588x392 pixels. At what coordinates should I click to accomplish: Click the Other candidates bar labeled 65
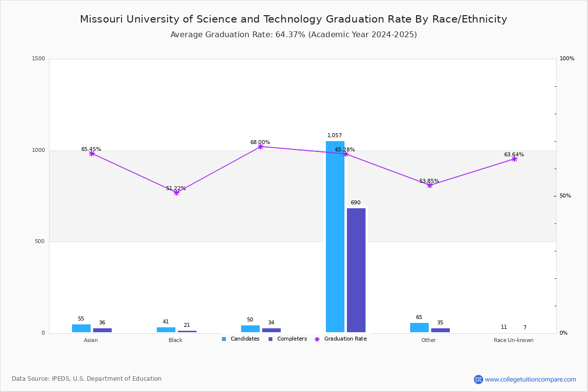[419, 328]
